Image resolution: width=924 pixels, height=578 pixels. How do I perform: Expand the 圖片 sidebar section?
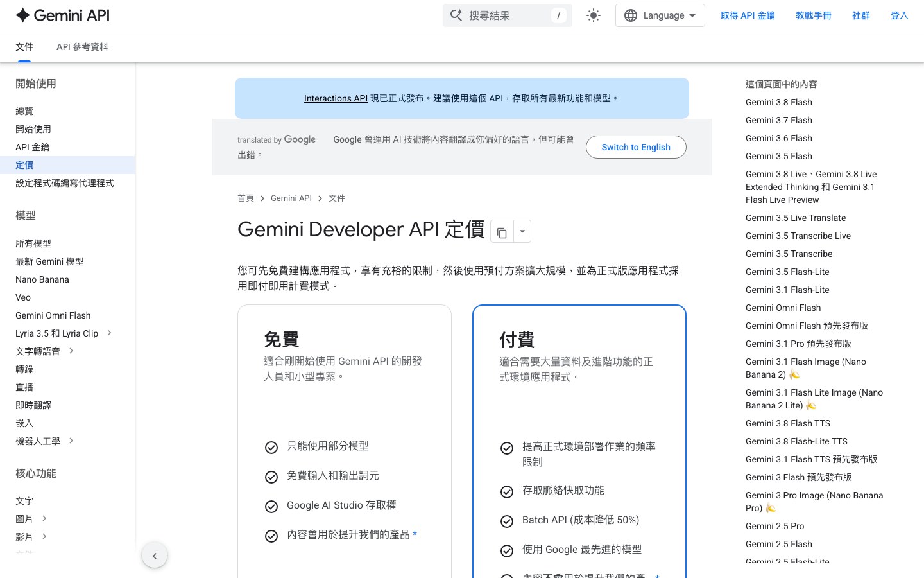44,518
